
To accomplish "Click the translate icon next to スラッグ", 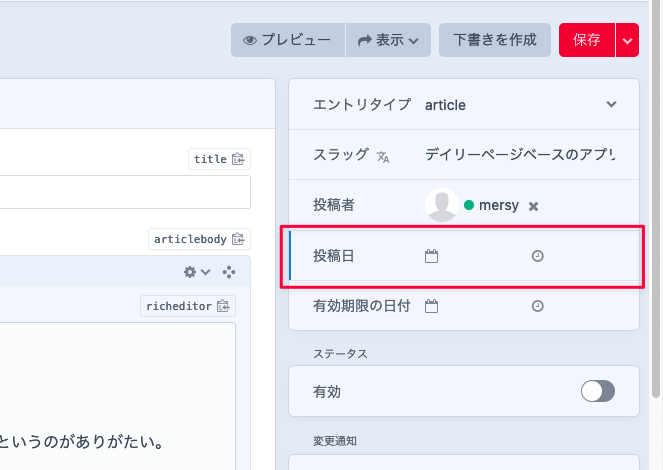I will click(x=383, y=156).
